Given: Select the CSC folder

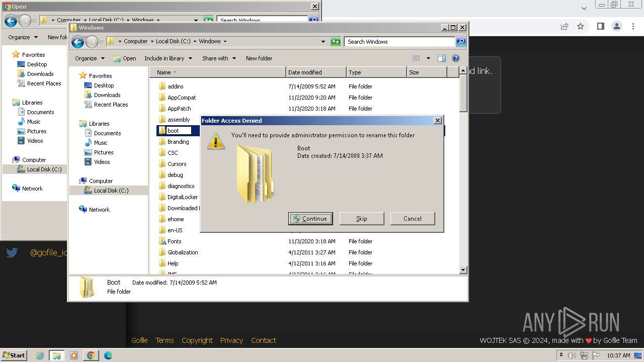Looking at the screenshot, I should [173, 153].
